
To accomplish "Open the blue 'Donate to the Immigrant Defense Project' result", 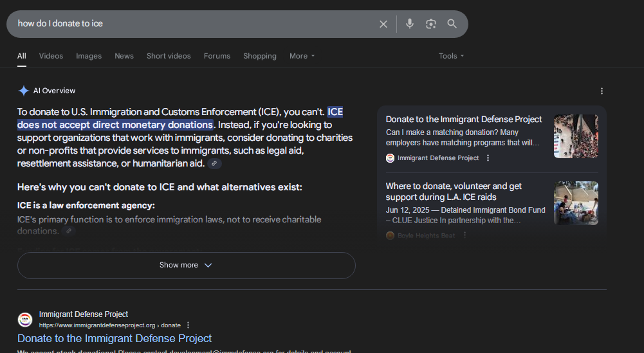I will (x=114, y=339).
